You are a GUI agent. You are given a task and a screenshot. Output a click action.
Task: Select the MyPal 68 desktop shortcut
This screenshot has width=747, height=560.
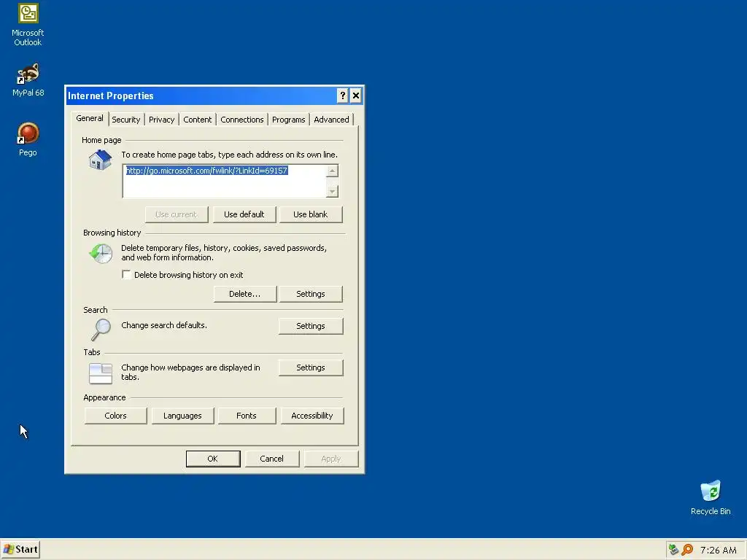pos(28,80)
